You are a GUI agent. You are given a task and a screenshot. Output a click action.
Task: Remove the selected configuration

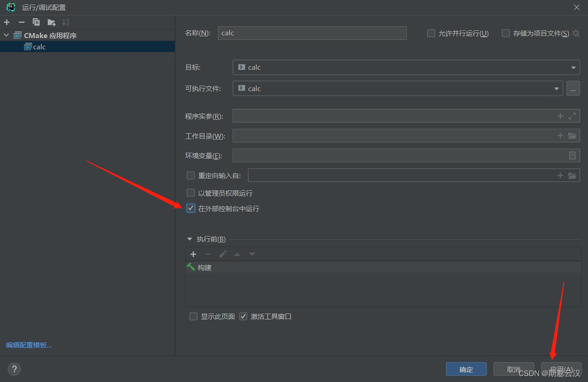click(x=21, y=22)
